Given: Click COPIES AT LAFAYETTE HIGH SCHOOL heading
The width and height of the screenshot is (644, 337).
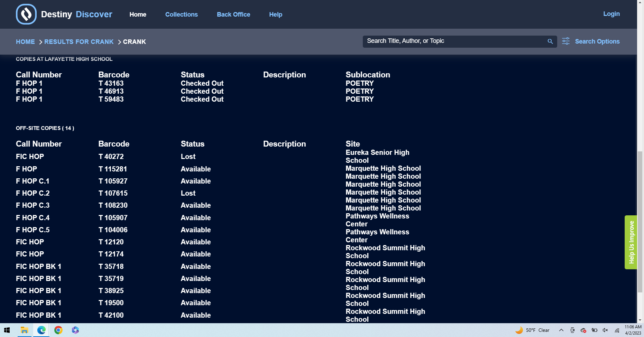Looking at the screenshot, I should click(64, 59).
